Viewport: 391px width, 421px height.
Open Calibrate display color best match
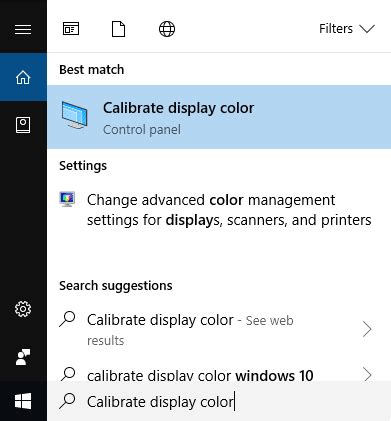(x=219, y=117)
